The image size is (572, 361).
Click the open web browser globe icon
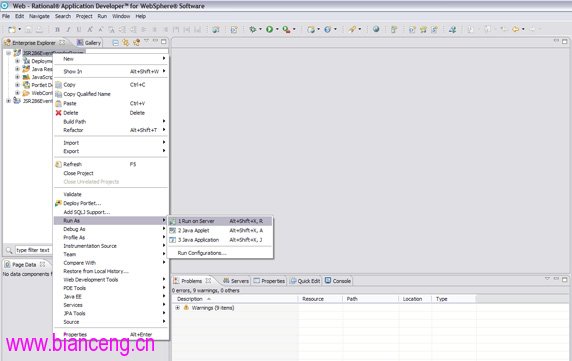click(x=376, y=29)
